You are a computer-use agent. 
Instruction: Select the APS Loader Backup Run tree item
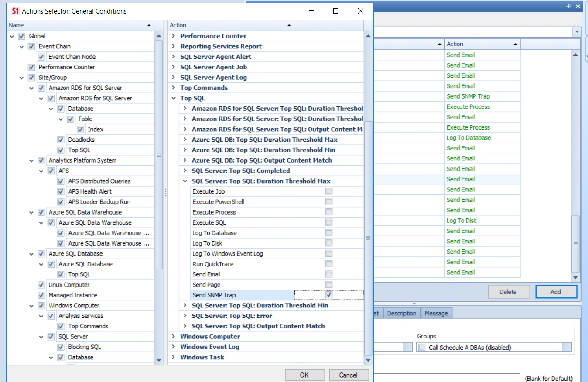point(99,202)
